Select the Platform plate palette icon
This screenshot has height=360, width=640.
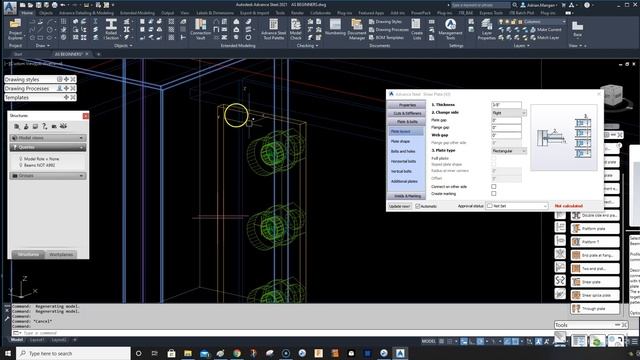tap(576, 229)
